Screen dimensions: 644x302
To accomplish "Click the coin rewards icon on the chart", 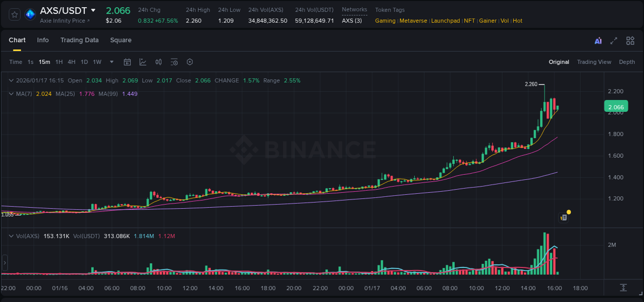I will [564, 217].
